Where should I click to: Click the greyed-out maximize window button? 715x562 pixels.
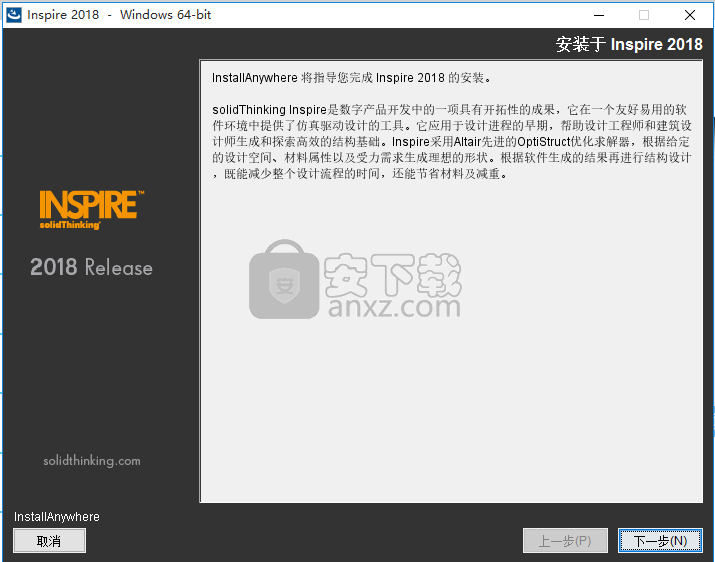pyautogui.click(x=644, y=15)
